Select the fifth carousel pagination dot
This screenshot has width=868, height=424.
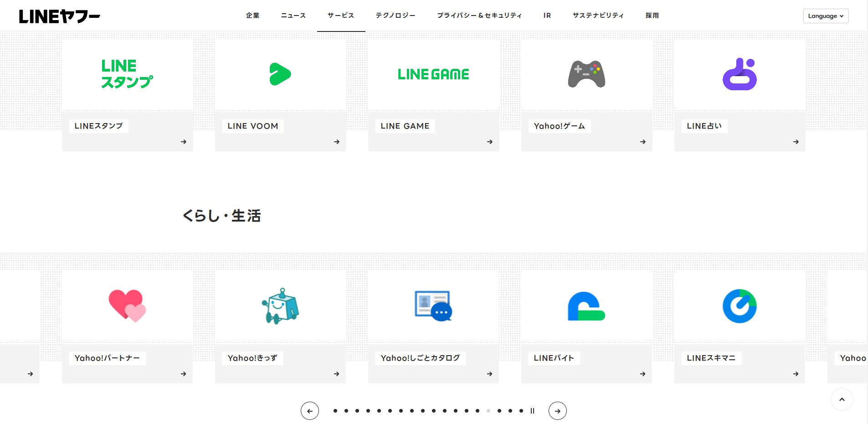[379, 411]
